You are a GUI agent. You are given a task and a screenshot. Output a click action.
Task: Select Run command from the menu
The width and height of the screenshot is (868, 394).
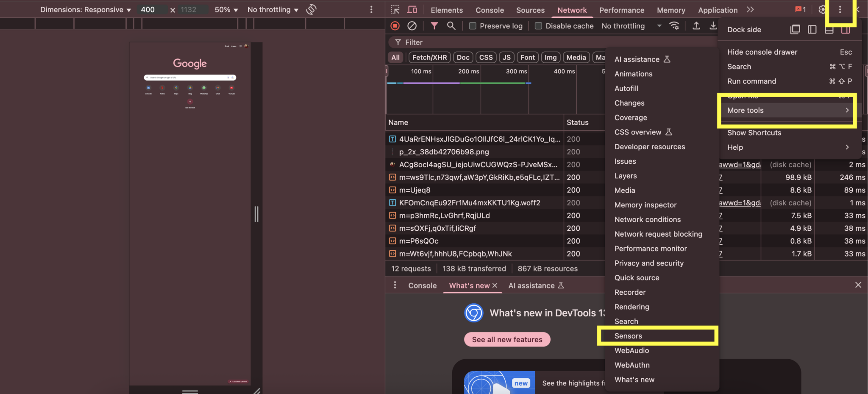tap(751, 81)
